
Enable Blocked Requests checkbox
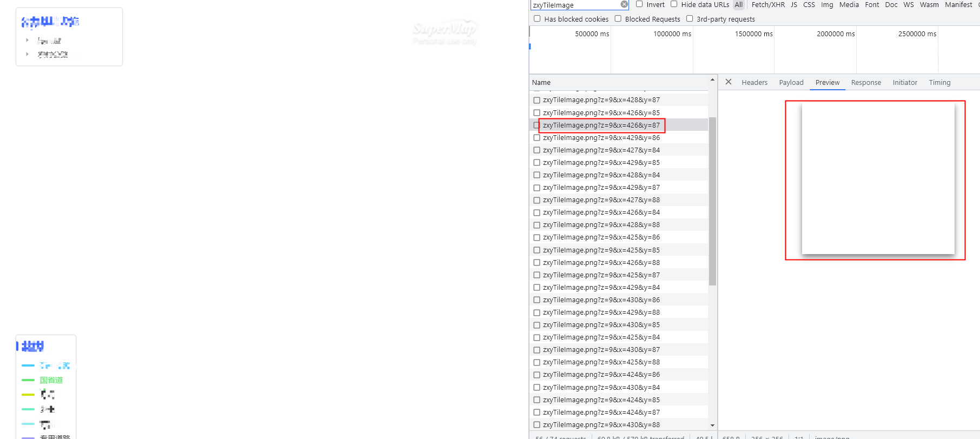pos(618,19)
